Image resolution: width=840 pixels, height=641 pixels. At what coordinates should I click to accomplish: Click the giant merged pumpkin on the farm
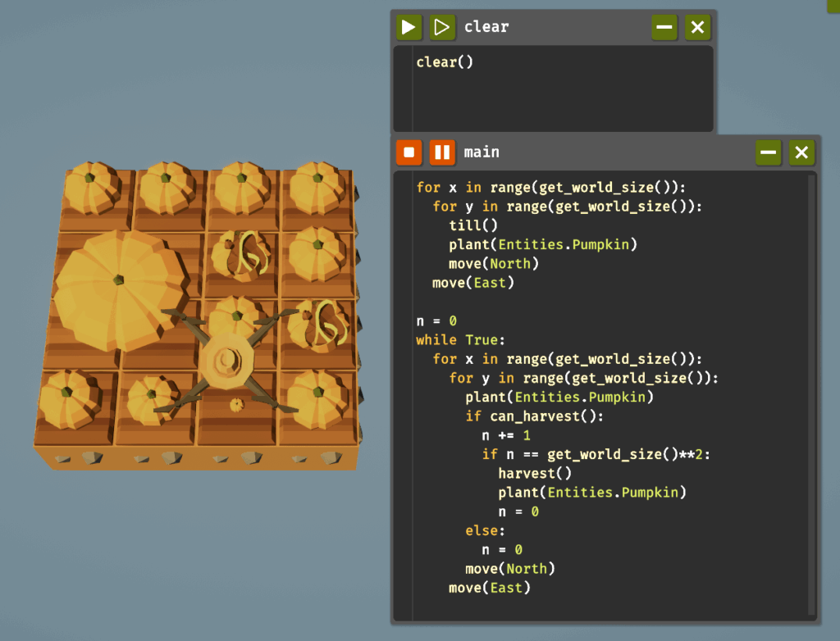[x=119, y=287]
